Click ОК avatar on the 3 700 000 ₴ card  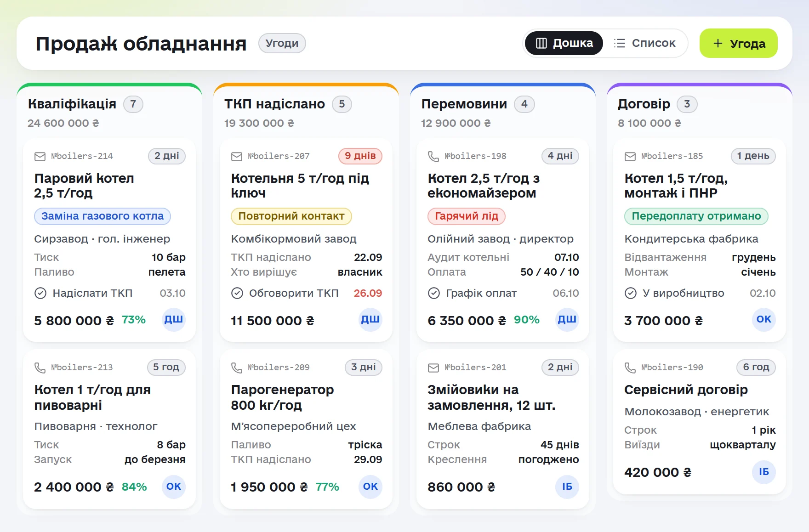764,319
